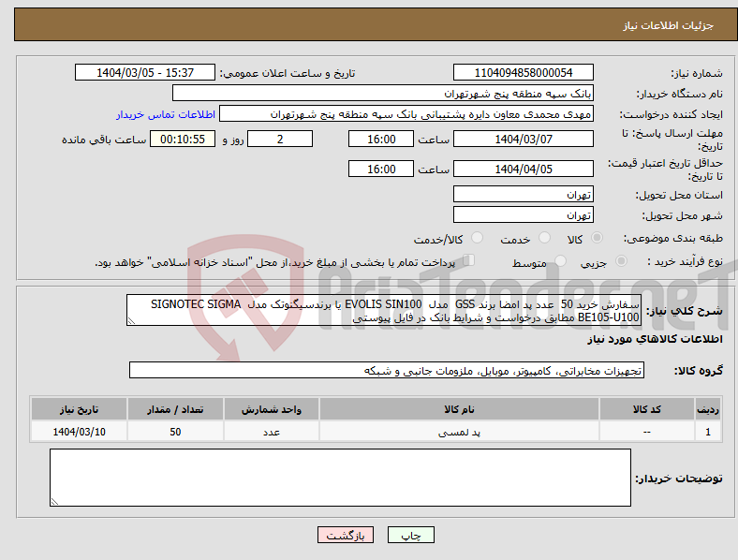738x560 pixels.
Task: Click the چاپ (print) button
Action: [x=410, y=535]
